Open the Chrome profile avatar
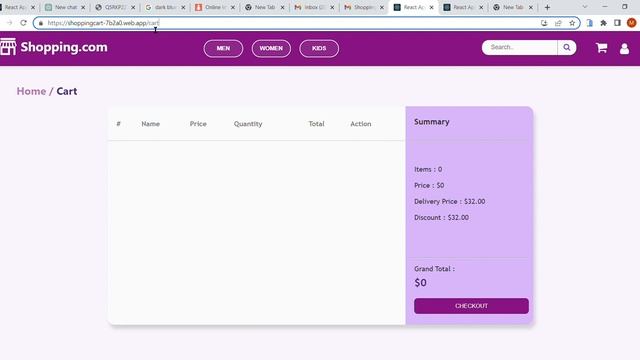This screenshot has height=360, width=640. (631, 23)
